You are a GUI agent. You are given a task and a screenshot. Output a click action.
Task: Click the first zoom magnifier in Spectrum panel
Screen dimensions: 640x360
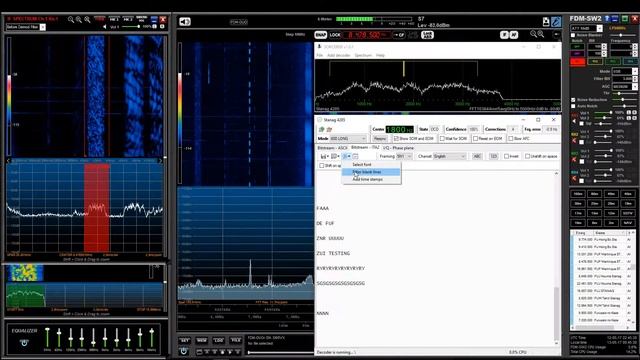point(71,20)
